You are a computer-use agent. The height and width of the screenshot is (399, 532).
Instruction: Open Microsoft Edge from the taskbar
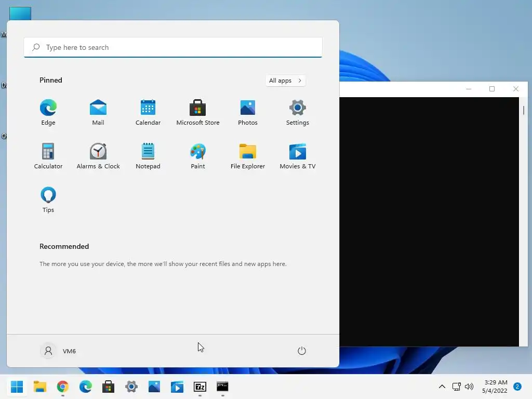pyautogui.click(x=86, y=387)
